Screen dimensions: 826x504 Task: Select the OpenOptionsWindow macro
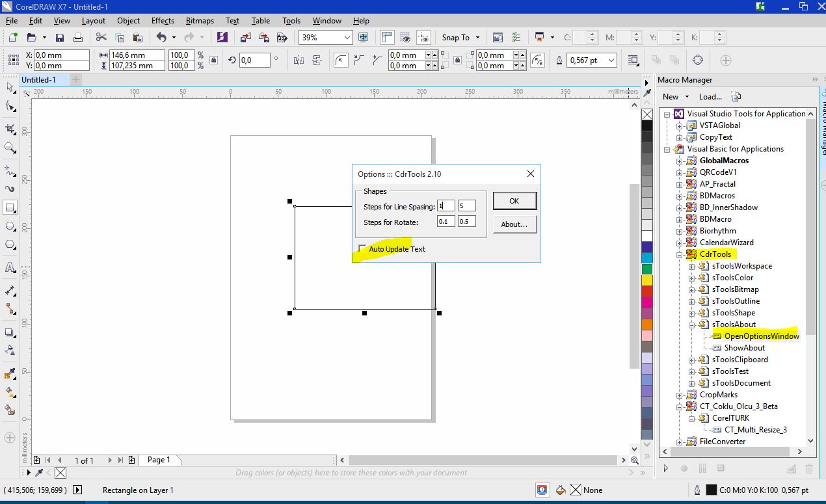pos(762,336)
